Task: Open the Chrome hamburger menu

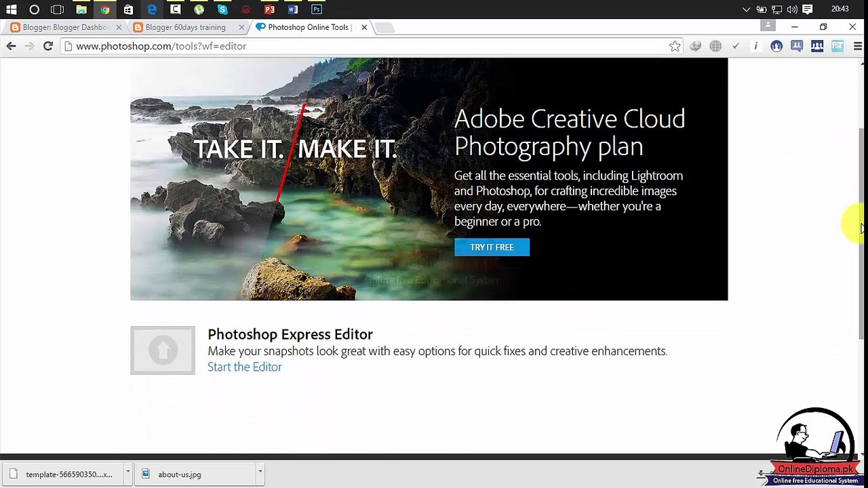Action: [858, 46]
